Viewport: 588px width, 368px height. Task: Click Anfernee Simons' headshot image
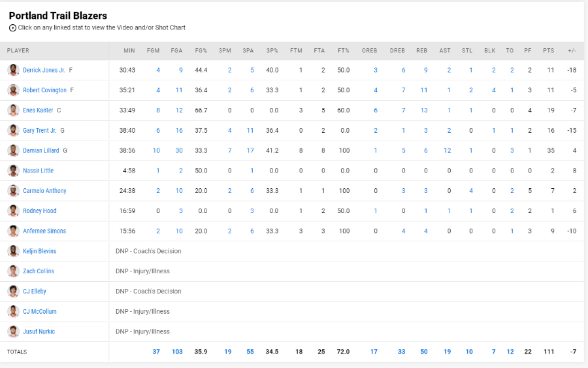click(x=13, y=231)
